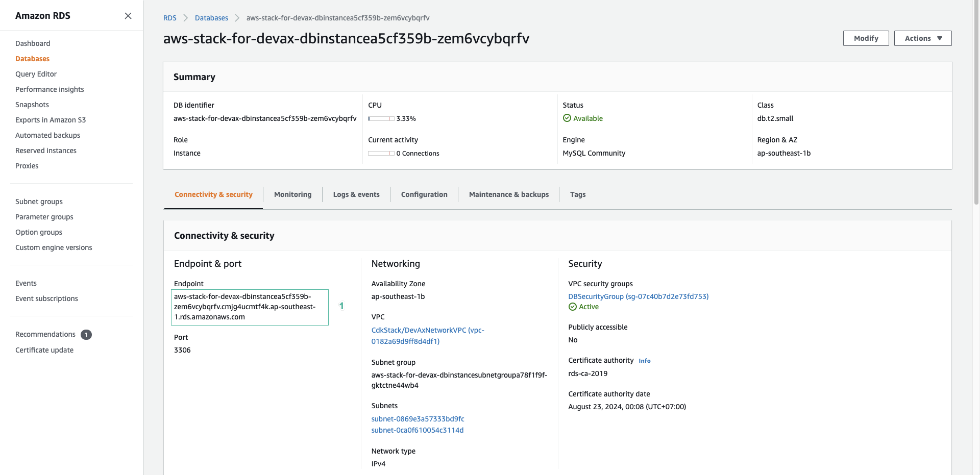Close the Amazon RDS sidebar panel

128,16
